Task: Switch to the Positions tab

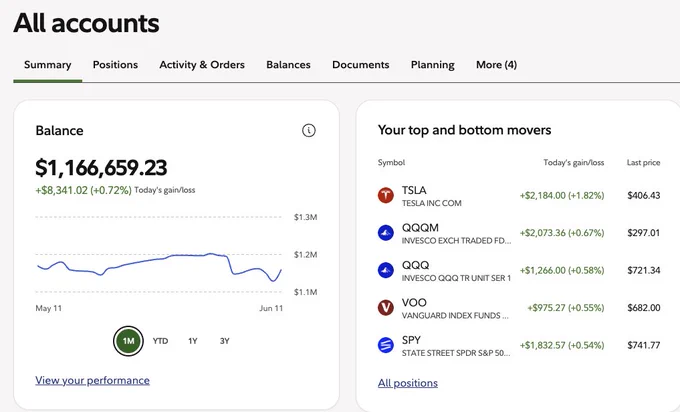Action: pyautogui.click(x=115, y=65)
